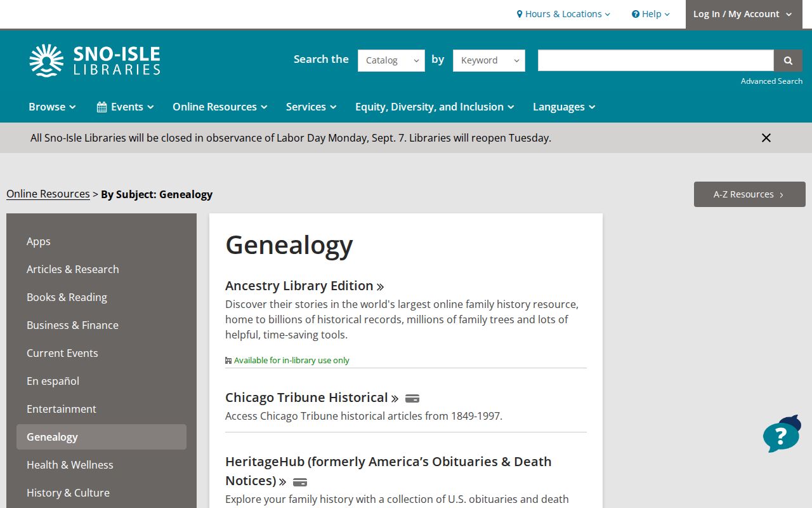This screenshot has height=508, width=812.
Task: Click the library card icon beside HeritageHub
Action: 300,482
